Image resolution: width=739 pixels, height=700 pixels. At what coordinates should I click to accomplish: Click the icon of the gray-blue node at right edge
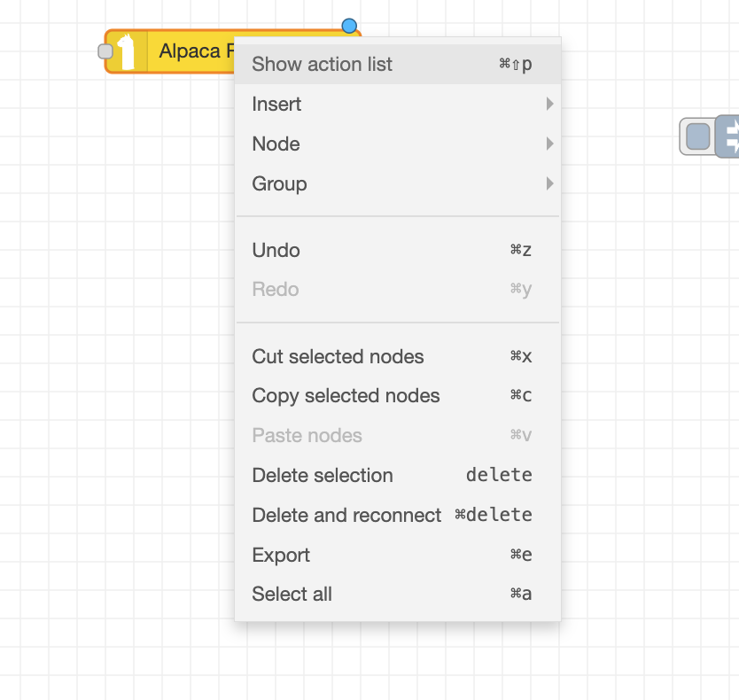click(730, 136)
